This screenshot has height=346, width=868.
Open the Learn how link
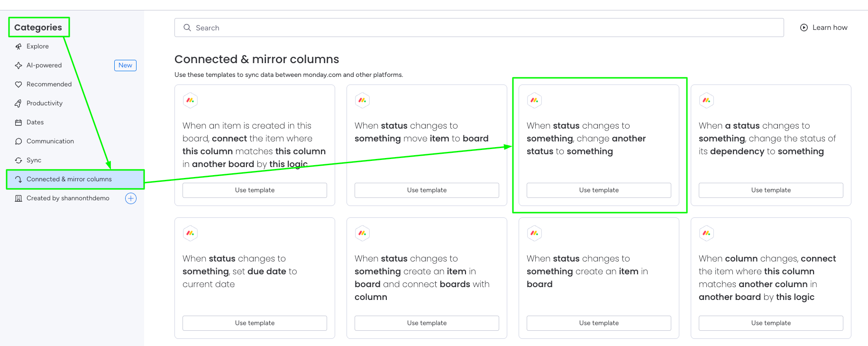(824, 28)
